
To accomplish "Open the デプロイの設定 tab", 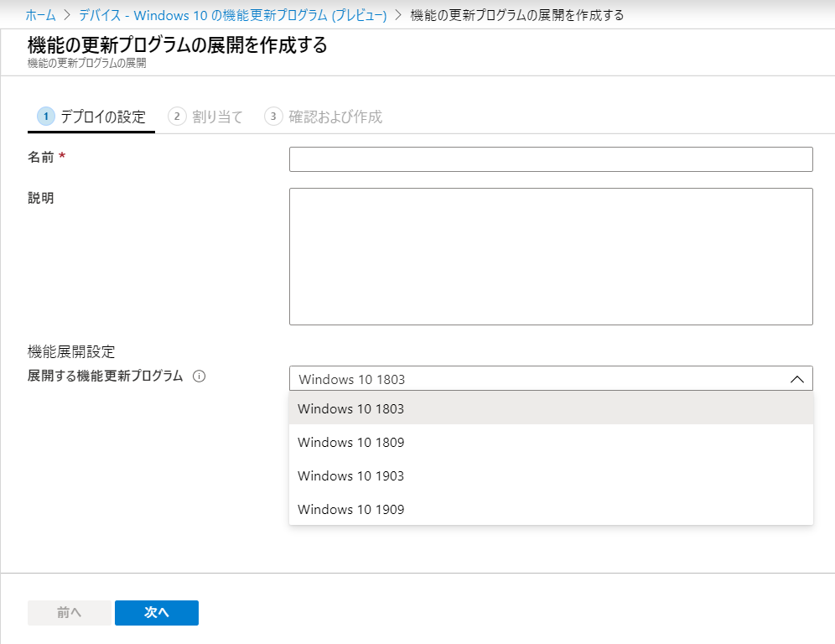I will (91, 117).
